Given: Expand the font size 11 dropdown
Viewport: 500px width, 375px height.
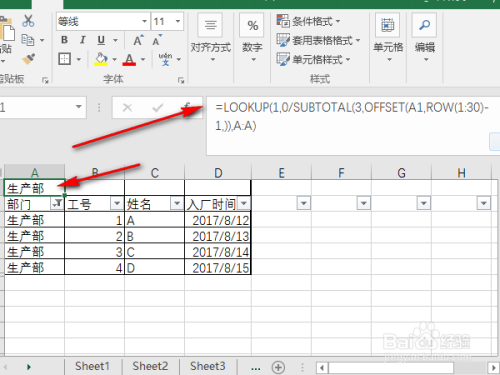Looking at the screenshot, I should click(178, 21).
